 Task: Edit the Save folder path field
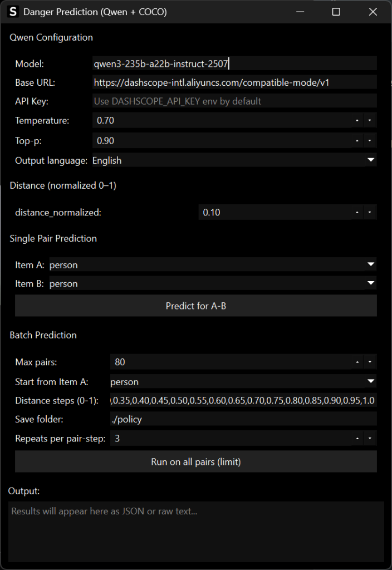point(243,419)
